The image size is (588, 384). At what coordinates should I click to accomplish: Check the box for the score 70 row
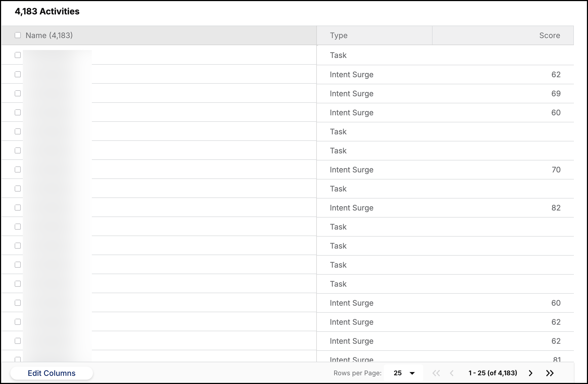pos(18,169)
